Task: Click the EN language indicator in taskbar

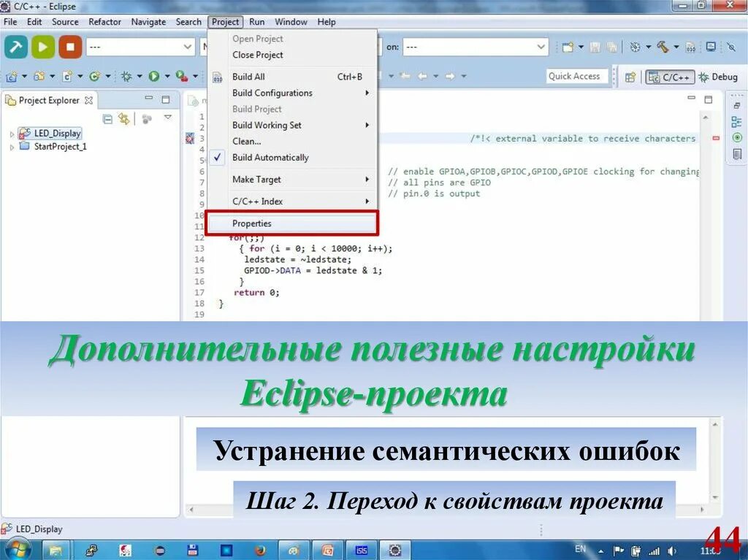Action: pyautogui.click(x=580, y=548)
